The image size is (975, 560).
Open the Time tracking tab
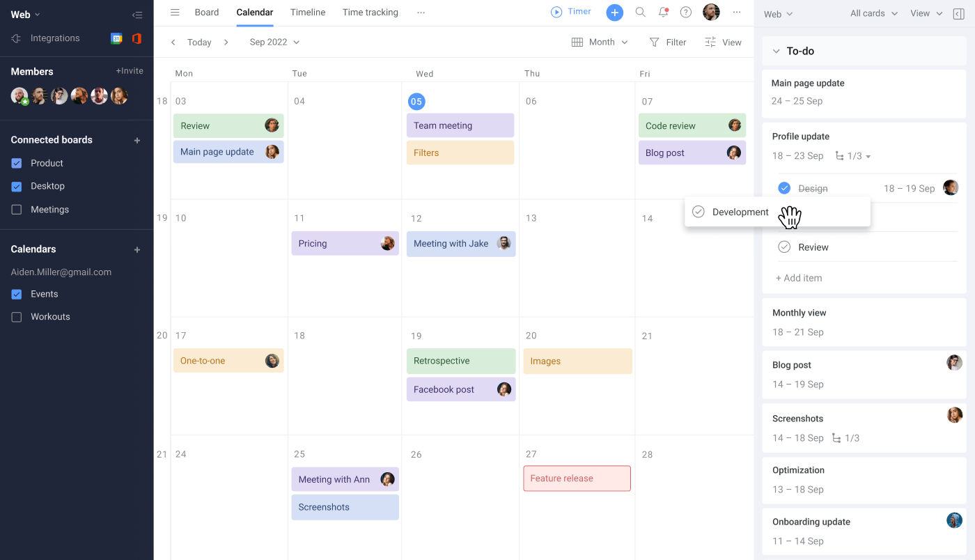click(370, 12)
